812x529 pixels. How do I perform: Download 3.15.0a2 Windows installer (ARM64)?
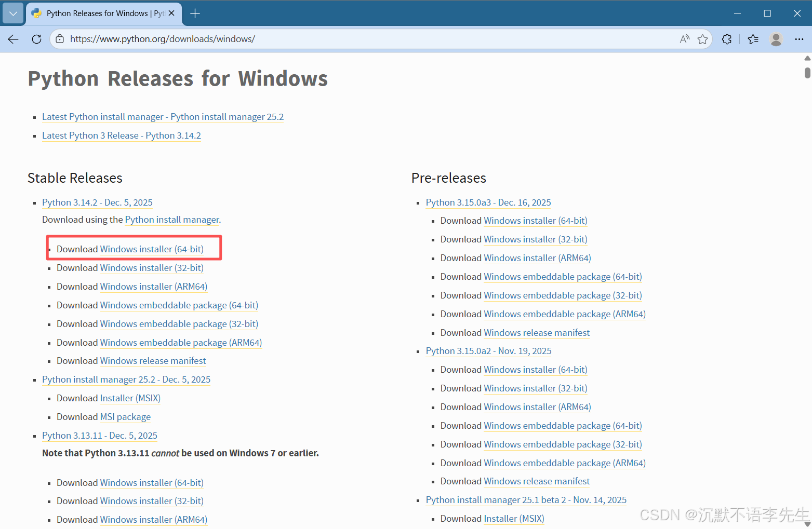coord(537,407)
